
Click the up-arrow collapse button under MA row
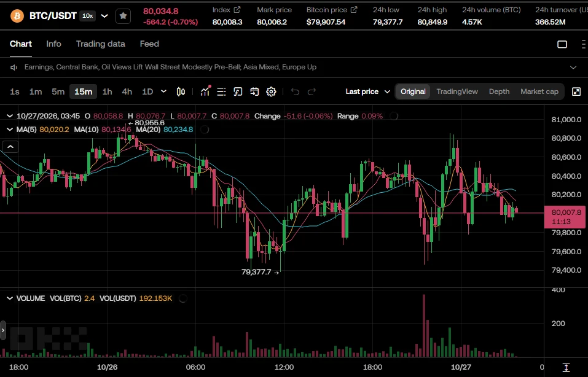[10, 147]
